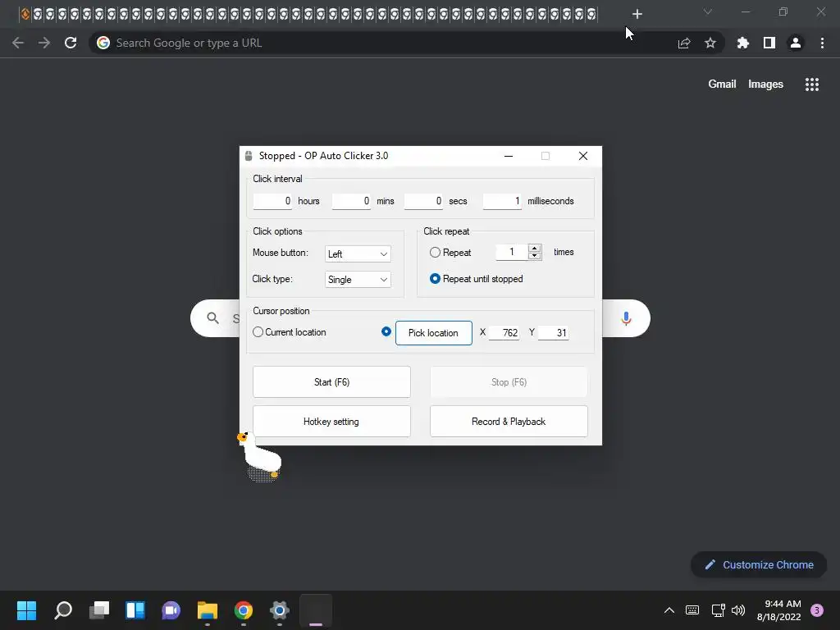Click Customize Chrome button
This screenshot has width=840, height=630.
pos(759,564)
